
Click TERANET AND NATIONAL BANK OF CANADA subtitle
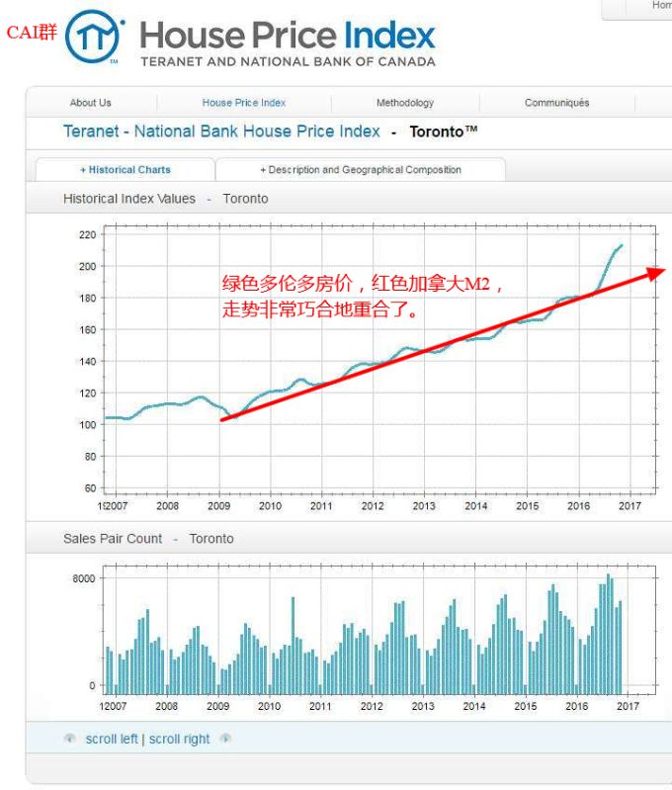pos(288,62)
